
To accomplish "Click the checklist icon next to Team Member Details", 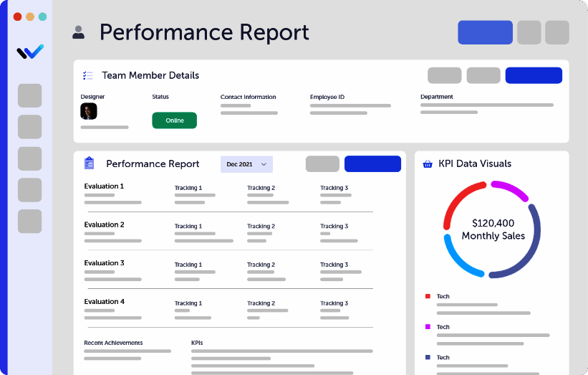I will 88,75.
